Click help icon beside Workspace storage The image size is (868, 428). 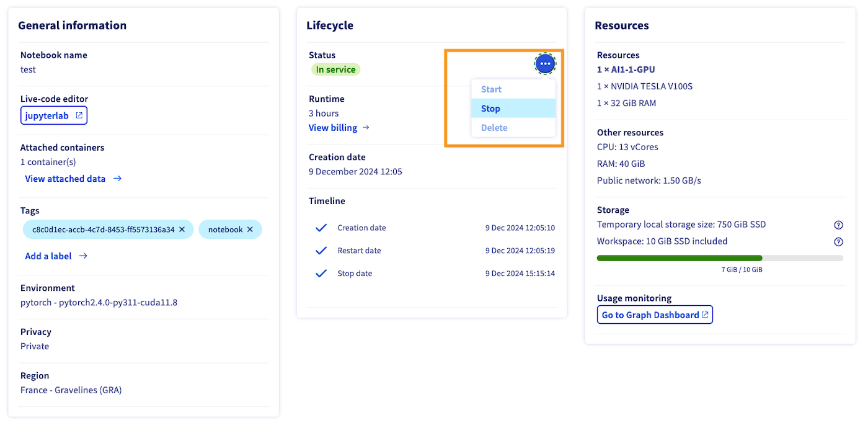[838, 242]
